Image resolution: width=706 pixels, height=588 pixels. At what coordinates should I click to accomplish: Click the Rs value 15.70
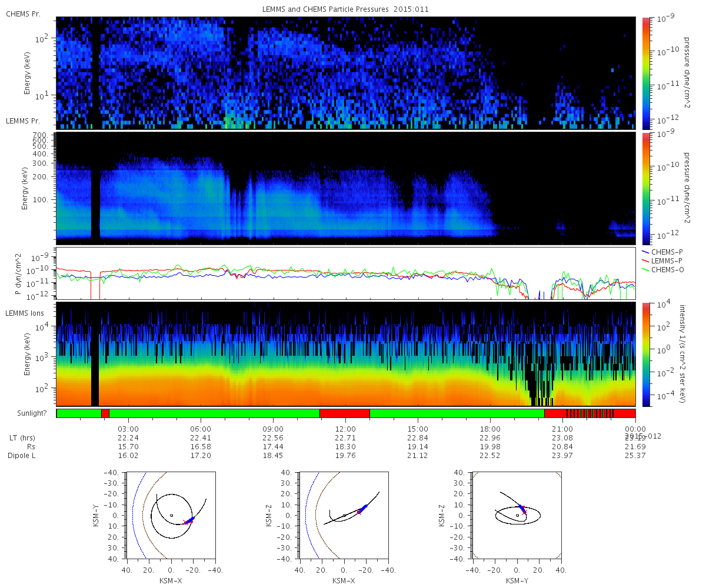click(x=128, y=447)
